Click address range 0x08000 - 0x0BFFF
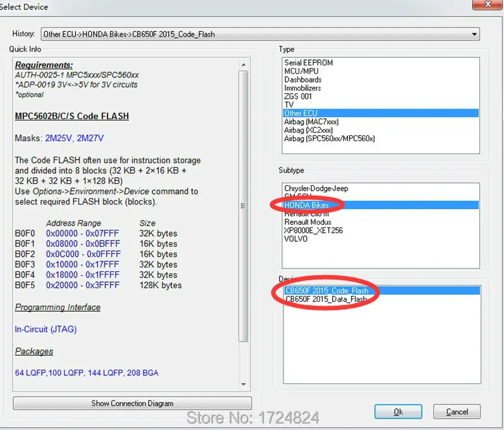Screen dimensions: 504x430 pos(83,244)
